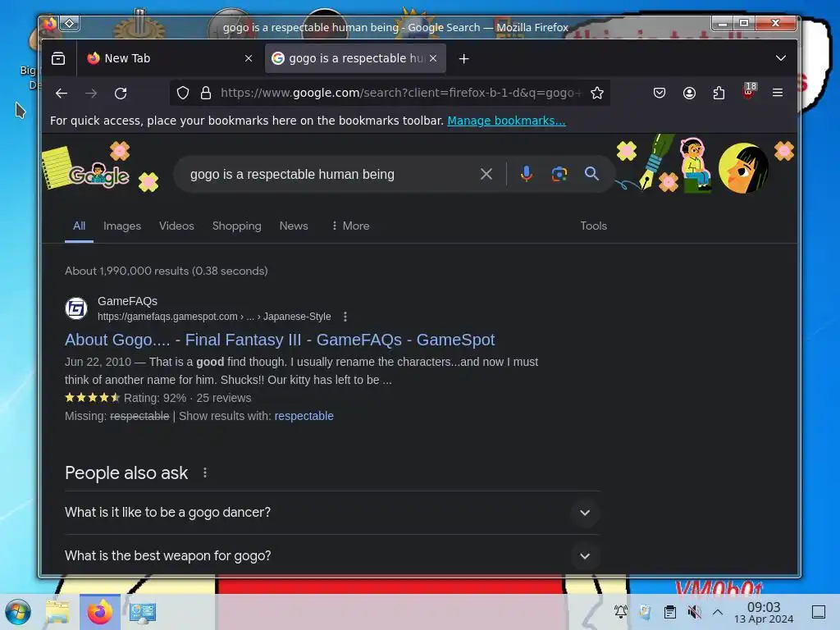840x630 pixels.
Task: Expand hidden tray icons with the up arrow
Action: pos(718,612)
